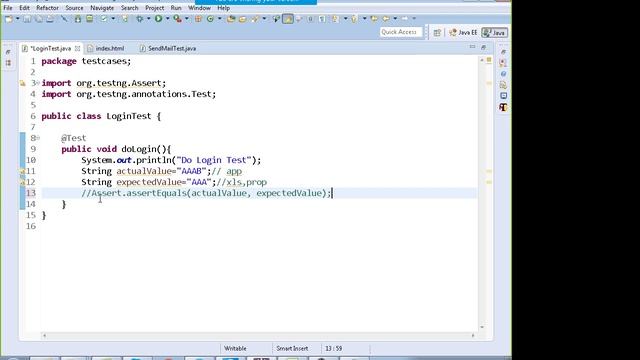The image size is (640, 360).
Task: Expand the Next Annotation dropdown arrow
Action: [346, 19]
